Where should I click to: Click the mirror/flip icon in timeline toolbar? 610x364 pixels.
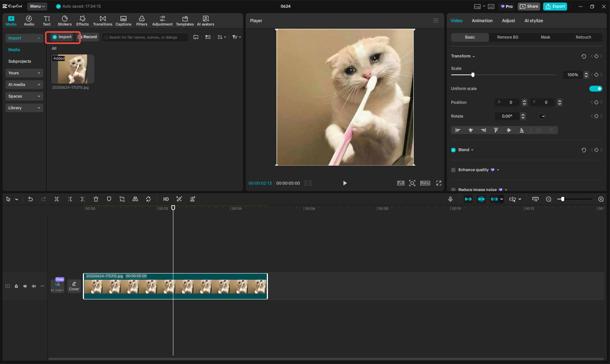[135, 199]
